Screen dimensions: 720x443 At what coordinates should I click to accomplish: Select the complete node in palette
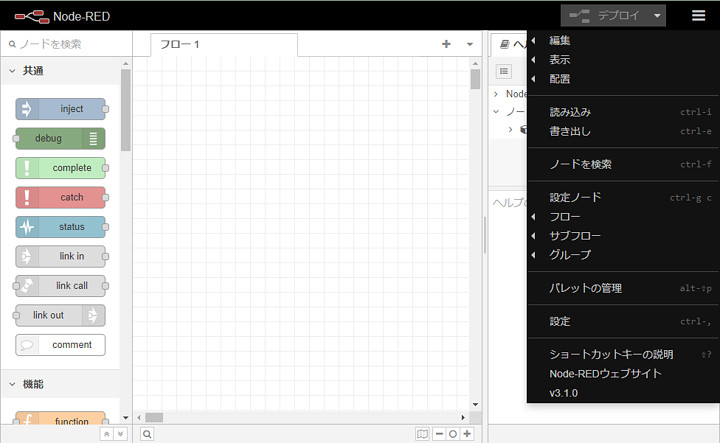point(61,168)
